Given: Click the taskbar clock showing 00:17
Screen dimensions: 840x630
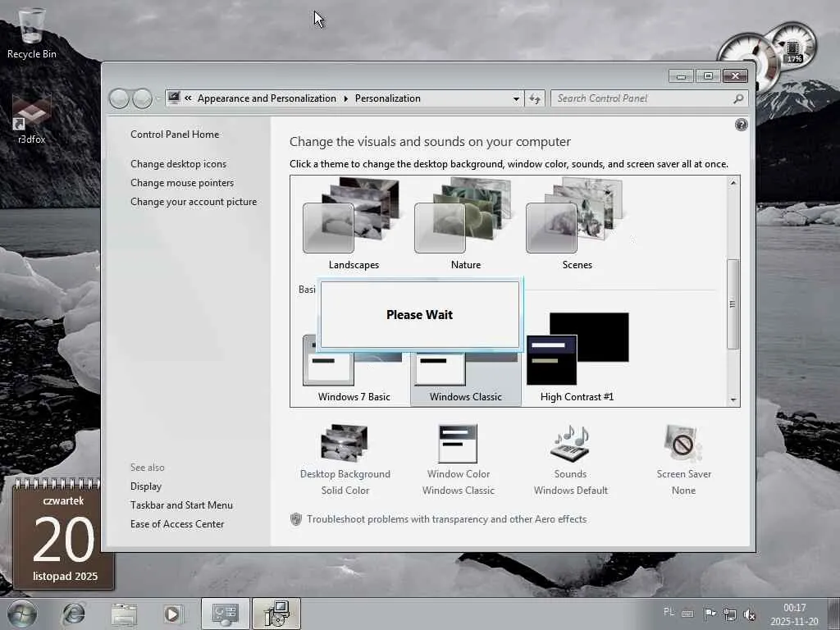Looking at the screenshot, I should 794,614.
